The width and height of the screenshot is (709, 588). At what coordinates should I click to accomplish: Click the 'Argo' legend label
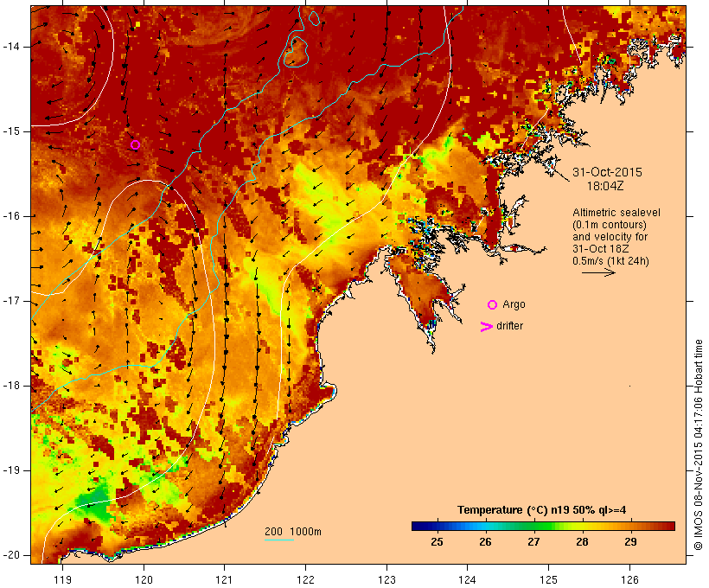coord(514,305)
